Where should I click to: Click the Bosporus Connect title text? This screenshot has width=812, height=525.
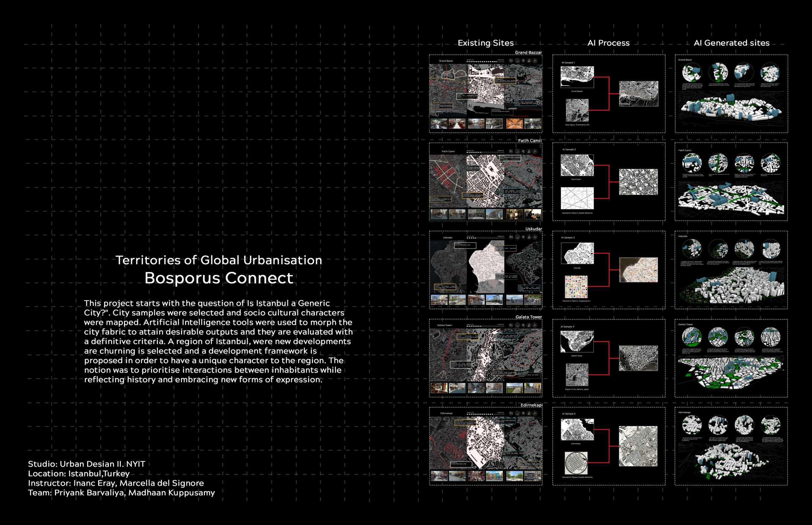pyautogui.click(x=219, y=278)
